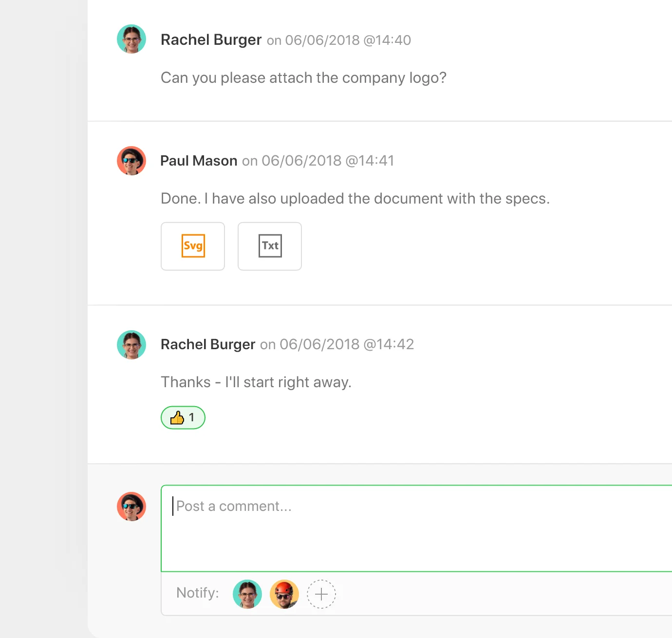The image size is (672, 638).
Task: Remove Rachel's avatar from the Notify list
Action: [x=247, y=594]
